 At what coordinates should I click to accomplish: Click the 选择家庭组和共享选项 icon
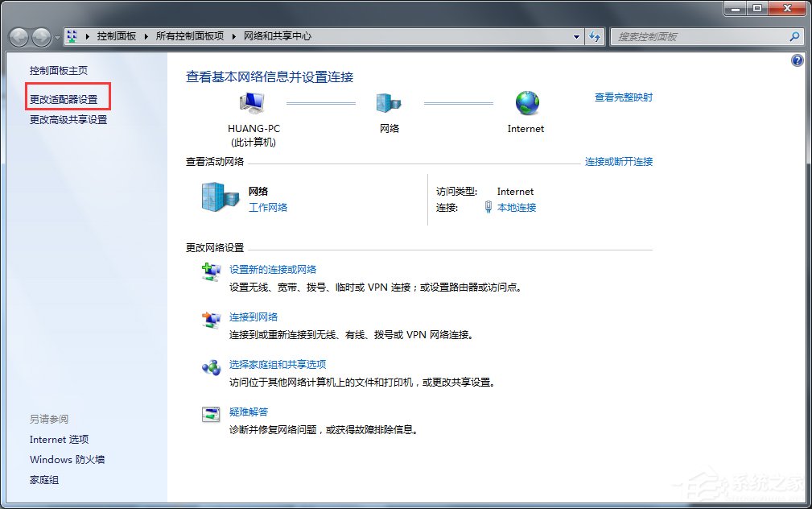pos(210,367)
